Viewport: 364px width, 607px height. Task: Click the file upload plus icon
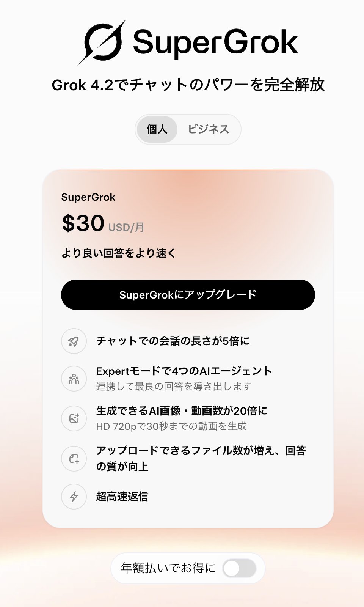[74, 459]
